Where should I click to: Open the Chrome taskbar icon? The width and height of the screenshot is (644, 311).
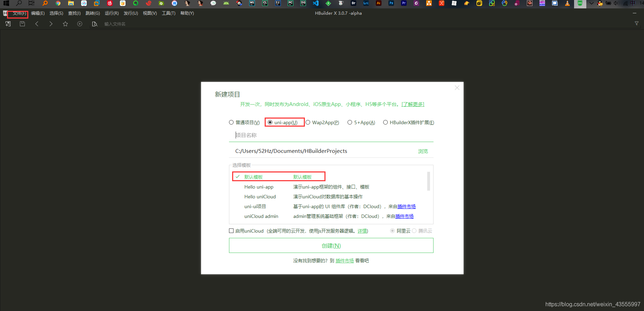58,3
